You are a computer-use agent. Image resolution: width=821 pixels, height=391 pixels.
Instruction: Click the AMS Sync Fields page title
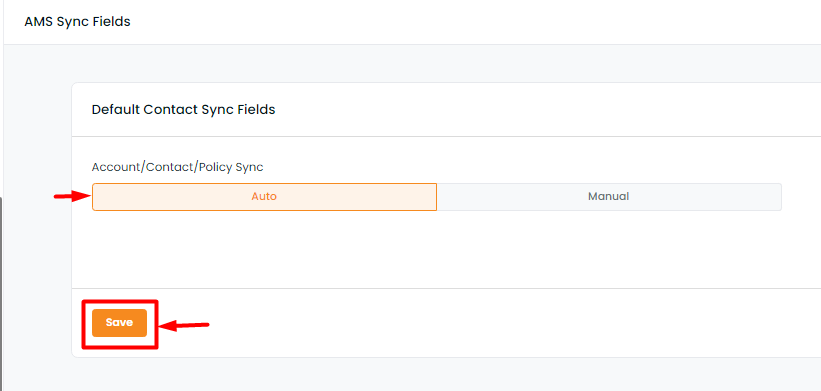point(77,22)
